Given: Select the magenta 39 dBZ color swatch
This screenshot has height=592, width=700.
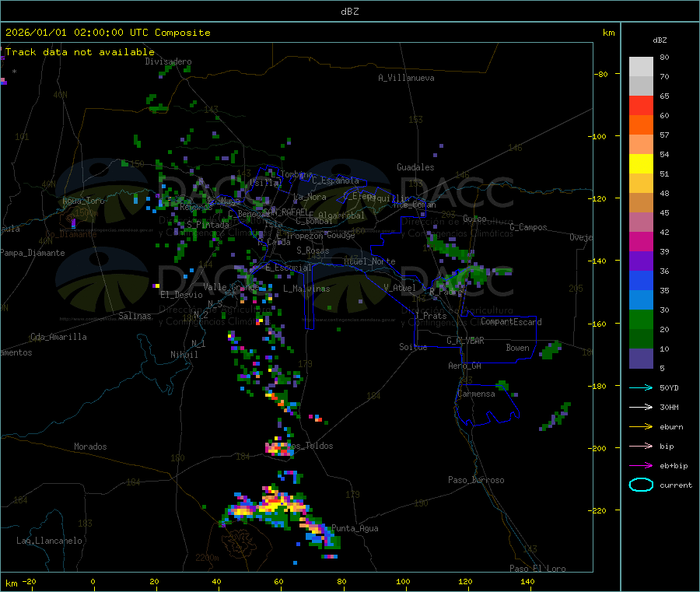Looking at the screenshot, I should click(641, 241).
